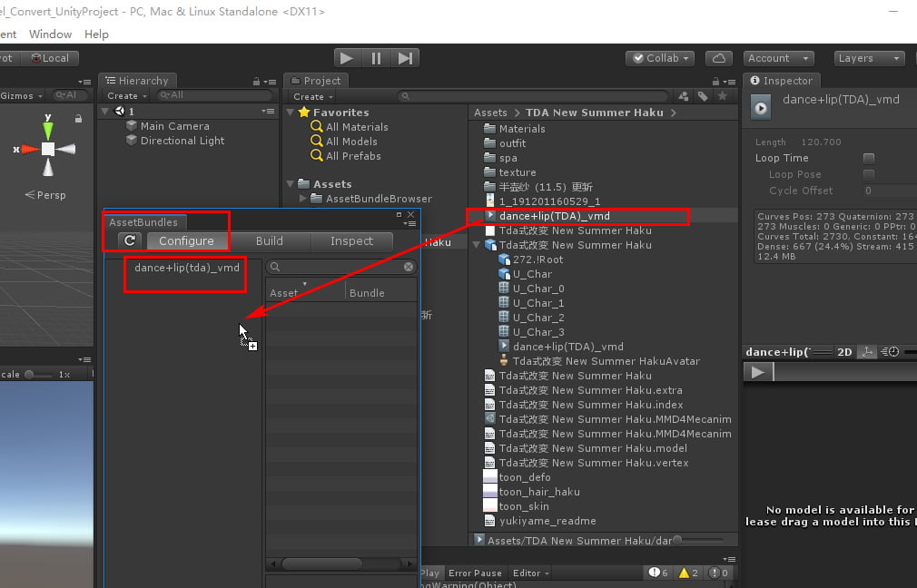Click the animation preview play icon in Inspector
The width and height of the screenshot is (917, 588).
point(758,371)
